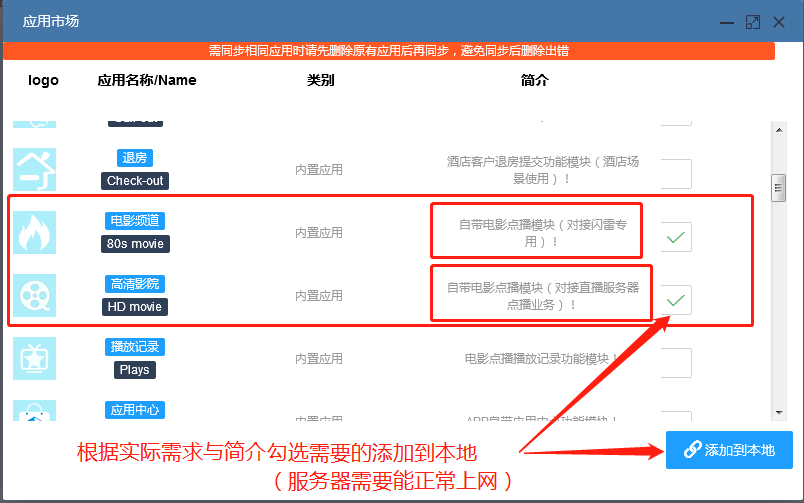Click the 应用名称/Name column header
The height and width of the screenshot is (503, 804).
[x=147, y=80]
